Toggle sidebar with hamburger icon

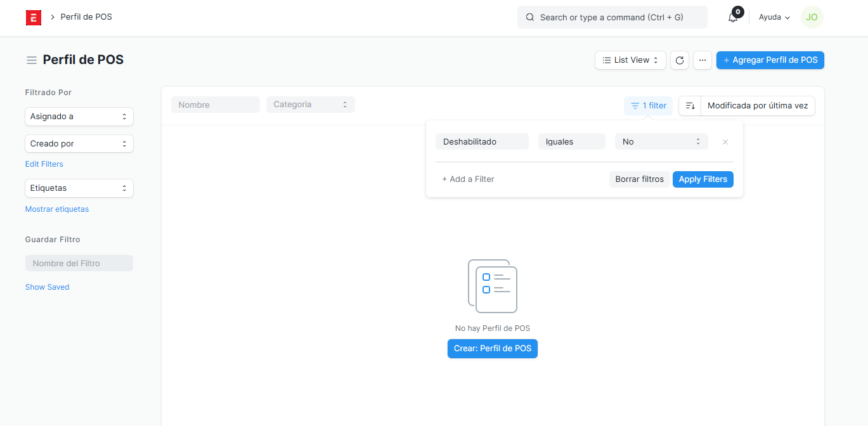click(31, 60)
